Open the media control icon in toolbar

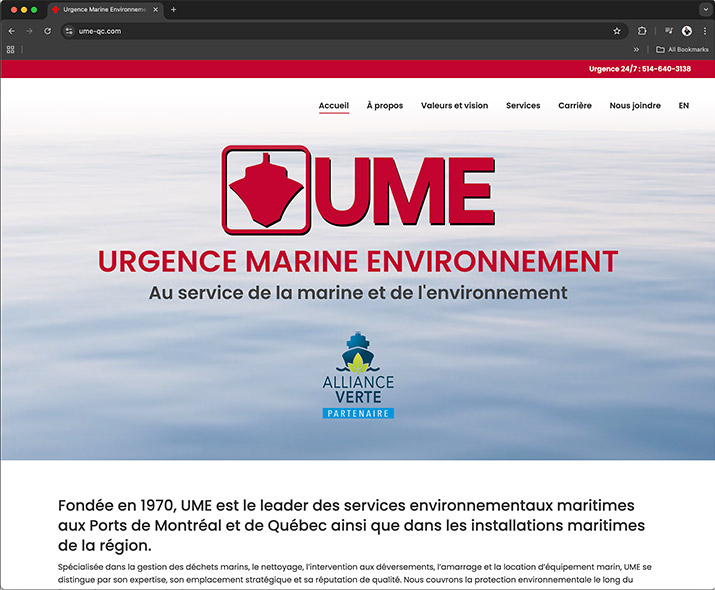tap(669, 31)
